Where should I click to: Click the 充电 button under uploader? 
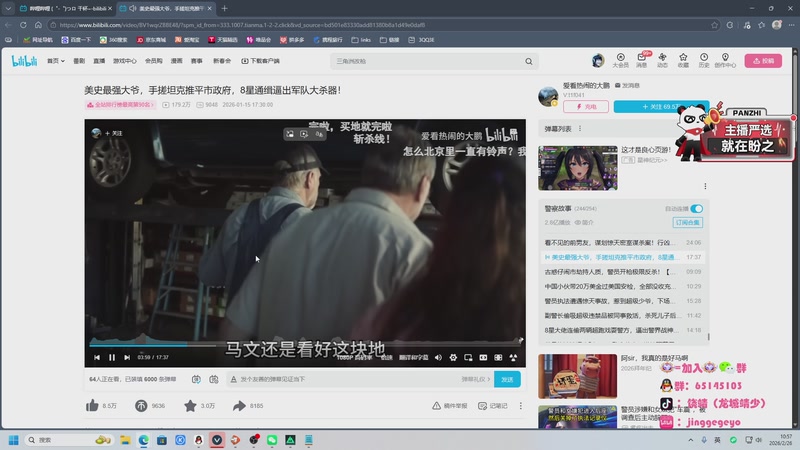tap(586, 107)
